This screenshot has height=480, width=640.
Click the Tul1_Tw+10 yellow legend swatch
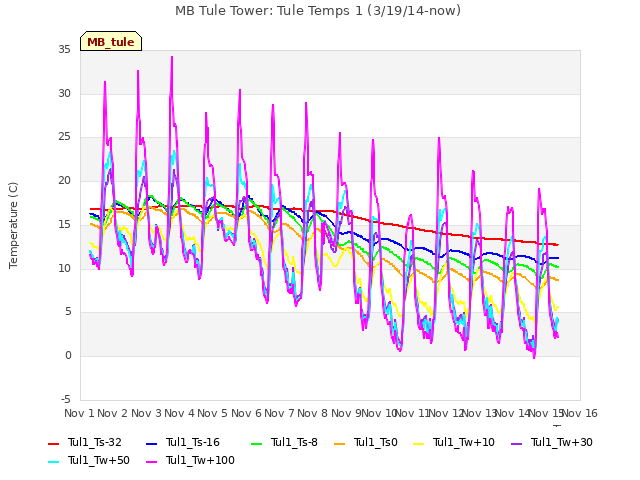click(x=419, y=444)
